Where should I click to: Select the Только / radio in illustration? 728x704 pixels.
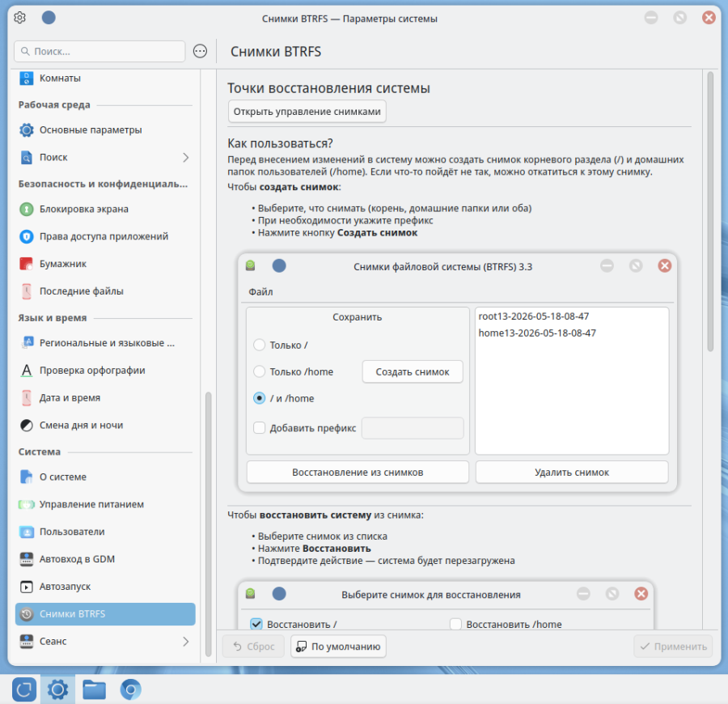[259, 345]
